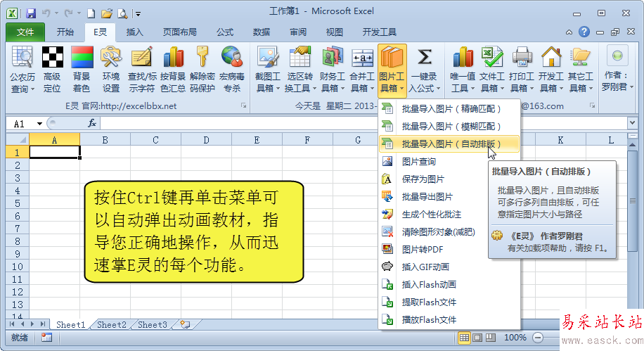This screenshot has height=351, width=644.
Task: Open the 视图 tab
Action: point(334,32)
